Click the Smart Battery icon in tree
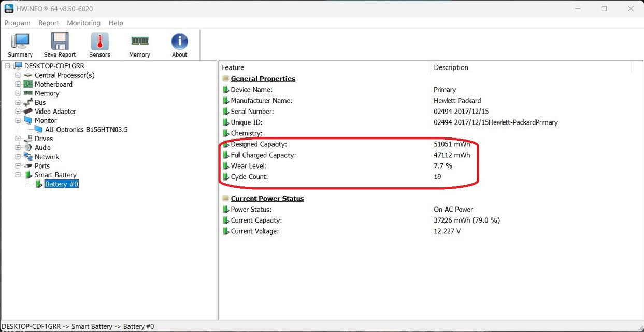 pyautogui.click(x=28, y=175)
